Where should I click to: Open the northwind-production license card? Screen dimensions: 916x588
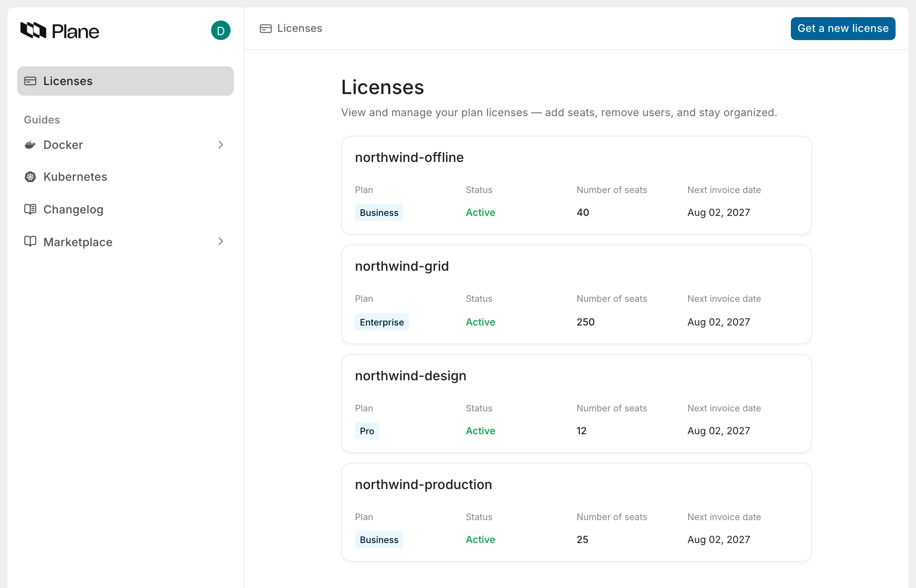[x=577, y=512]
